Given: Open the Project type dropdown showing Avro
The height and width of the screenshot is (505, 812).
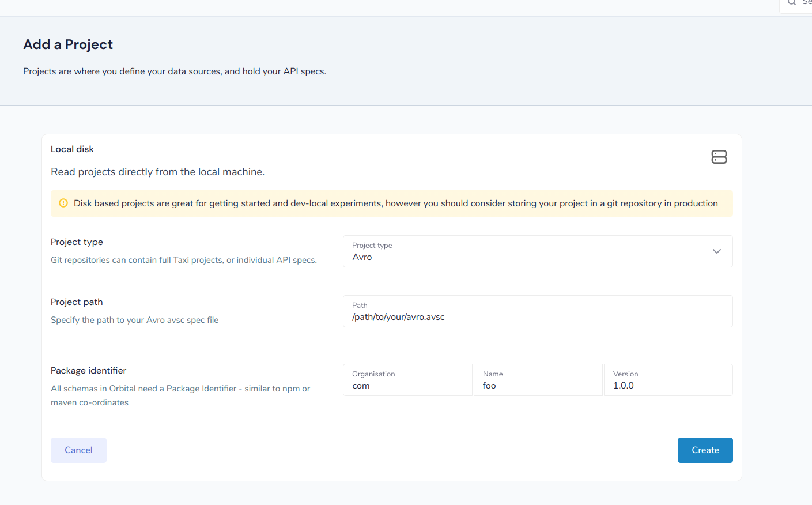Looking at the screenshot, I should coord(538,251).
